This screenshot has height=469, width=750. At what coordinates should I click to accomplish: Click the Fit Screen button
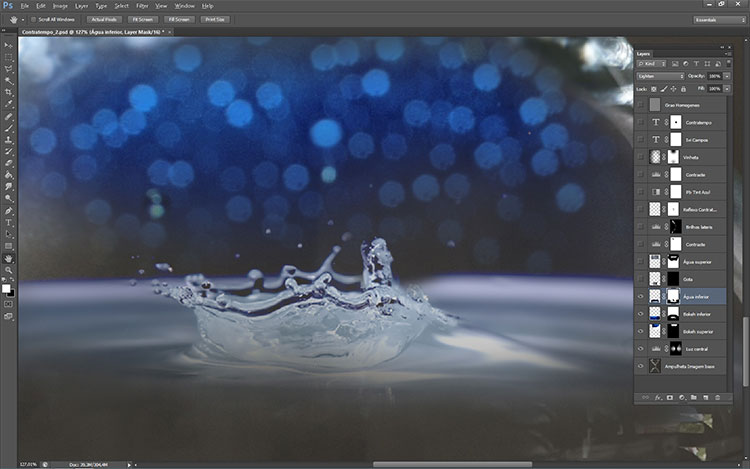[143, 19]
